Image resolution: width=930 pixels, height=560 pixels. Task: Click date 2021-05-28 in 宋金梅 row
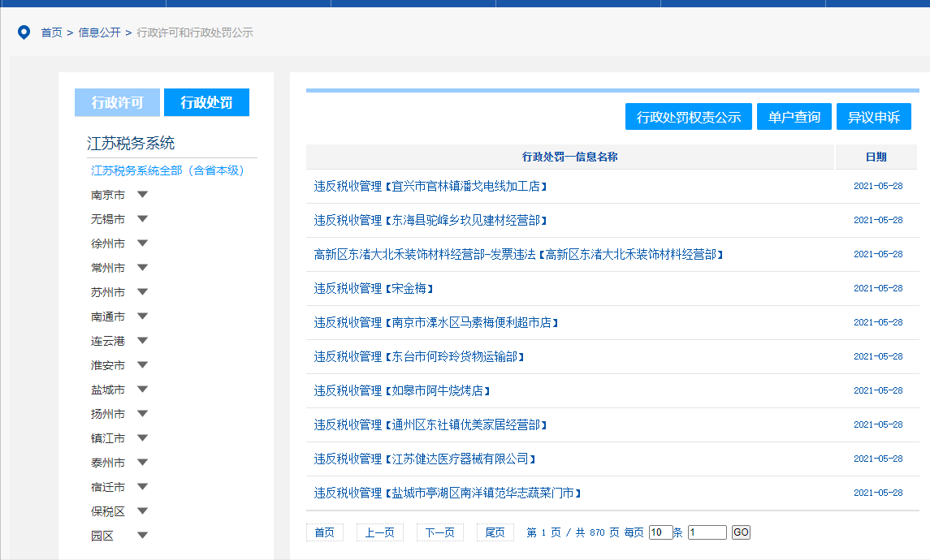click(878, 289)
